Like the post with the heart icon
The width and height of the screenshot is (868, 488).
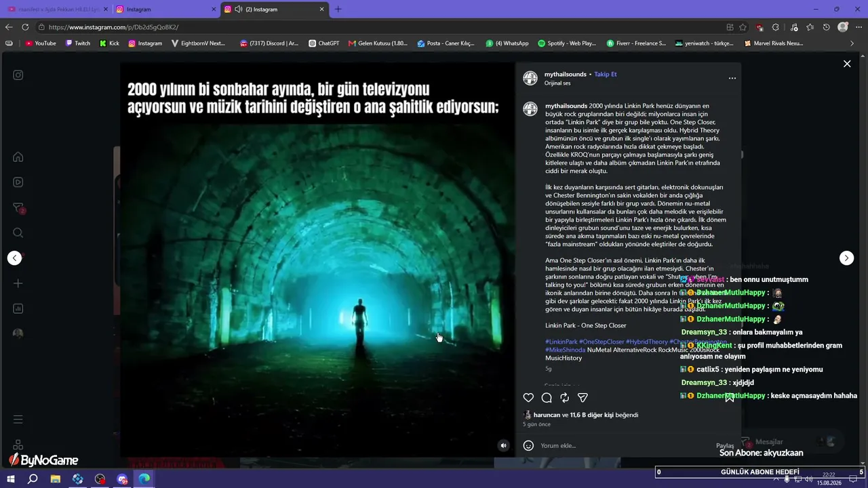(528, 398)
